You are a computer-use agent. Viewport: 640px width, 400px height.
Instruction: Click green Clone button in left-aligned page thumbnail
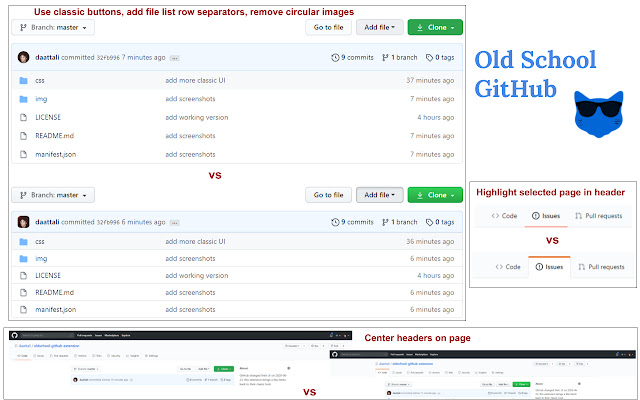224,369
